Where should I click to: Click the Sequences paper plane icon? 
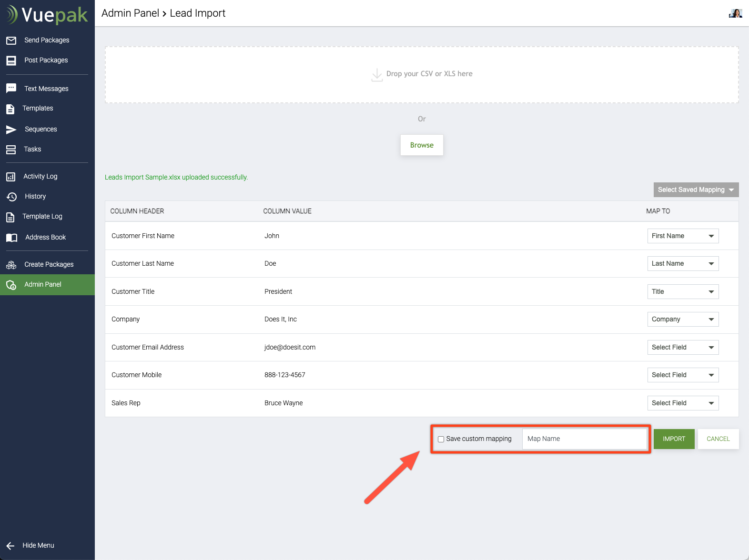click(11, 130)
